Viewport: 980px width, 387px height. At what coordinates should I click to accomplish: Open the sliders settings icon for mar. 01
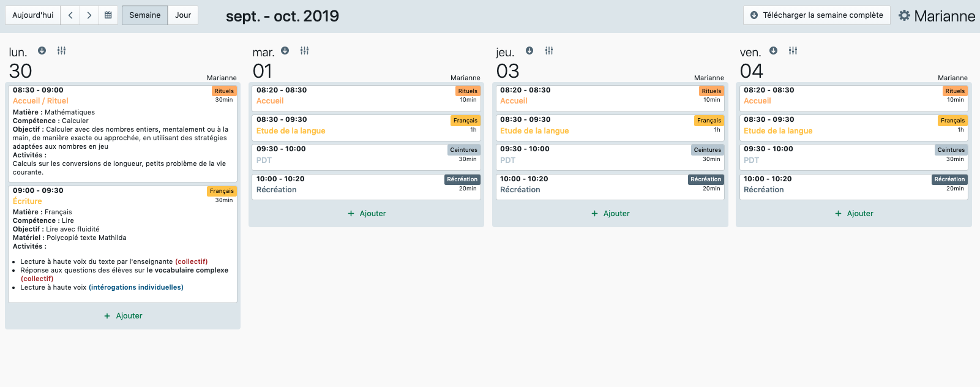(x=304, y=51)
